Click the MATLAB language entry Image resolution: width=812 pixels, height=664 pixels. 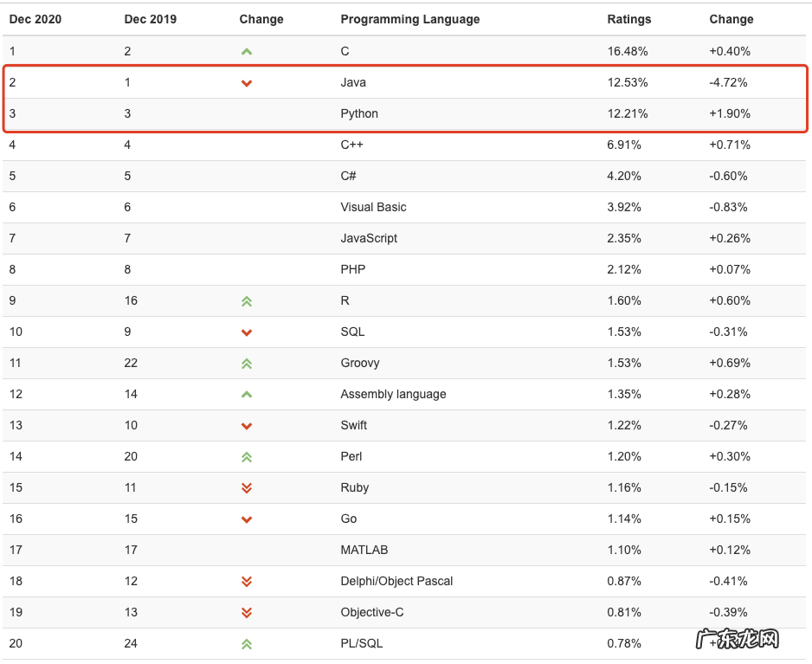pyautogui.click(x=364, y=550)
